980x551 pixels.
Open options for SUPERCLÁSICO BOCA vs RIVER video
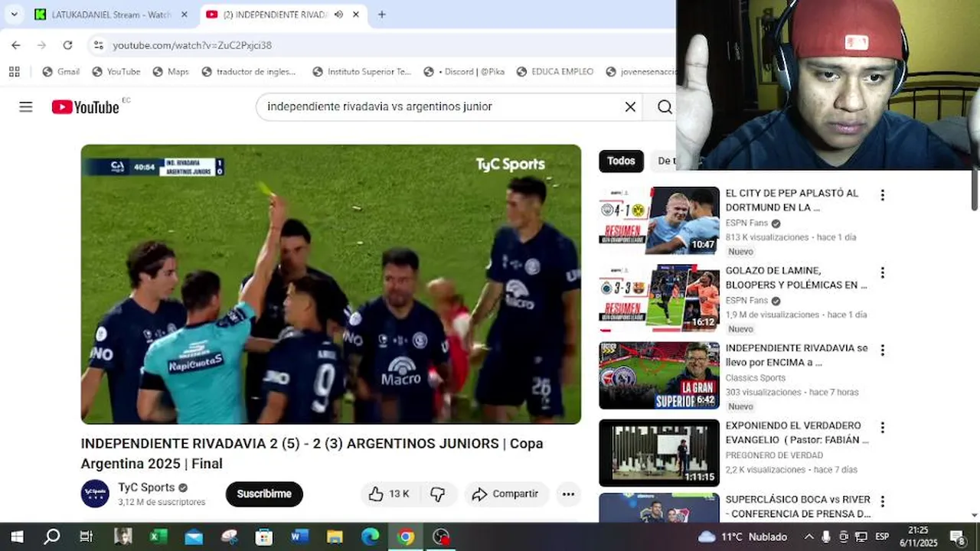coord(882,501)
